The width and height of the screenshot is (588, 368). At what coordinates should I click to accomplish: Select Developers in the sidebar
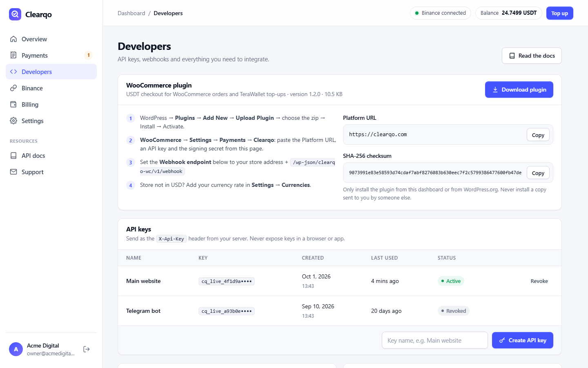click(51, 72)
